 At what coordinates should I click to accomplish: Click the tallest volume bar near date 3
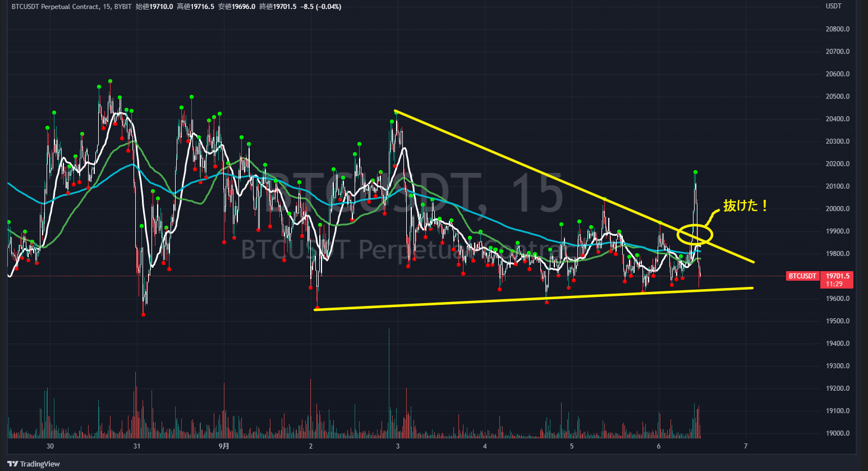[389, 382]
